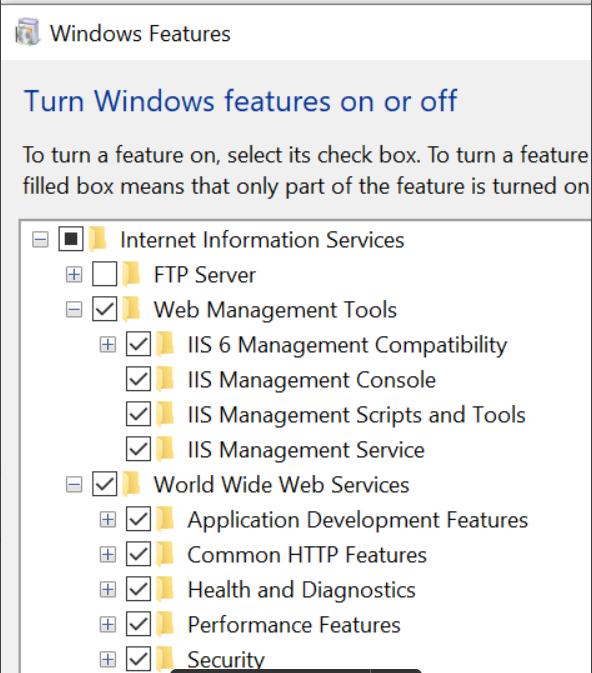Select the Health and Diagnostics tree item
592x673 pixels.
coord(301,590)
